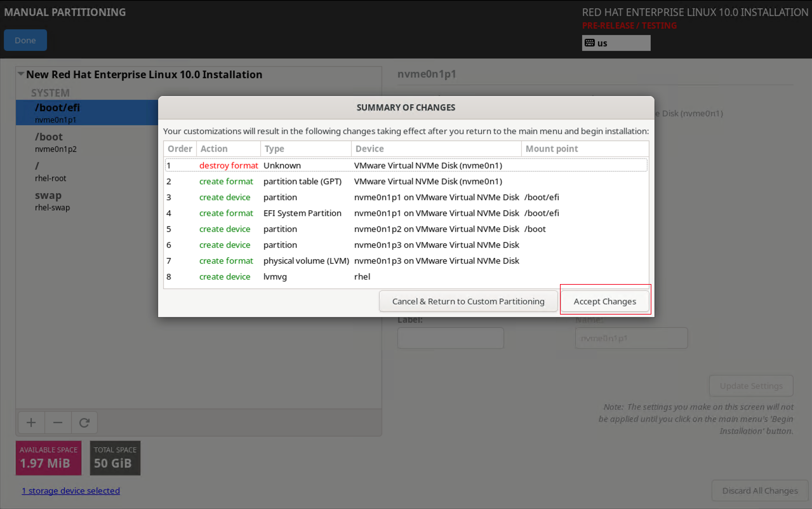Screen dimensions: 812x509
Task: Select row 3 create device nvme0n1p1
Action: [406, 197]
